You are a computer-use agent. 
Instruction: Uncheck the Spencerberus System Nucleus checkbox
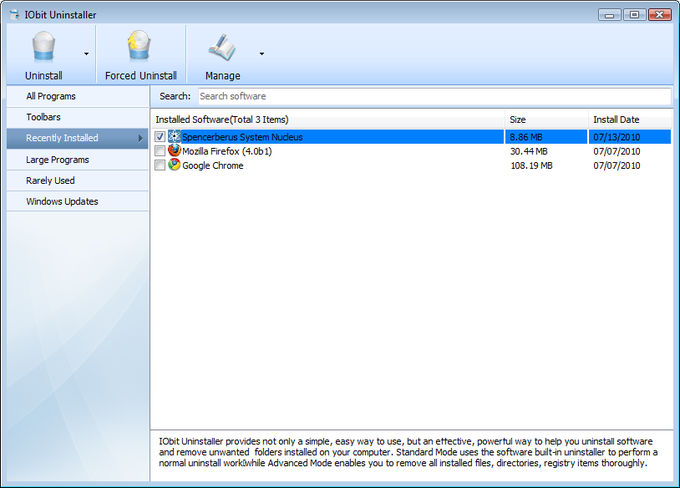pyautogui.click(x=160, y=137)
